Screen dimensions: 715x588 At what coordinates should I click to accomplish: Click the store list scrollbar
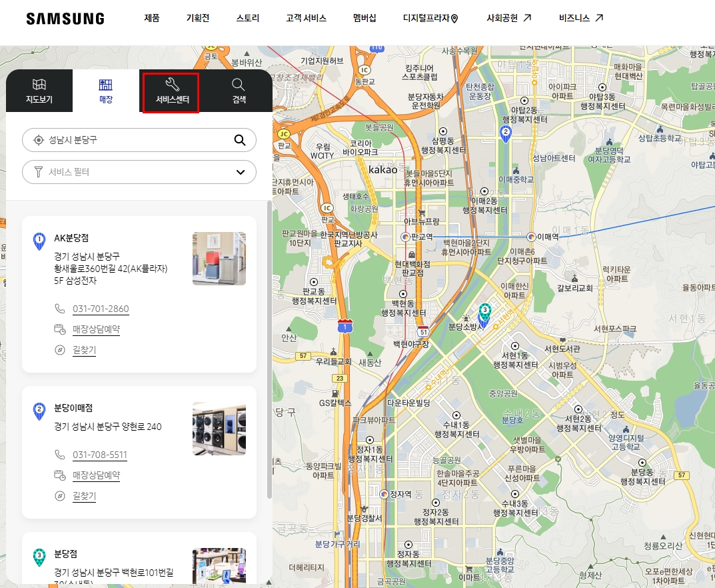[x=269, y=349]
